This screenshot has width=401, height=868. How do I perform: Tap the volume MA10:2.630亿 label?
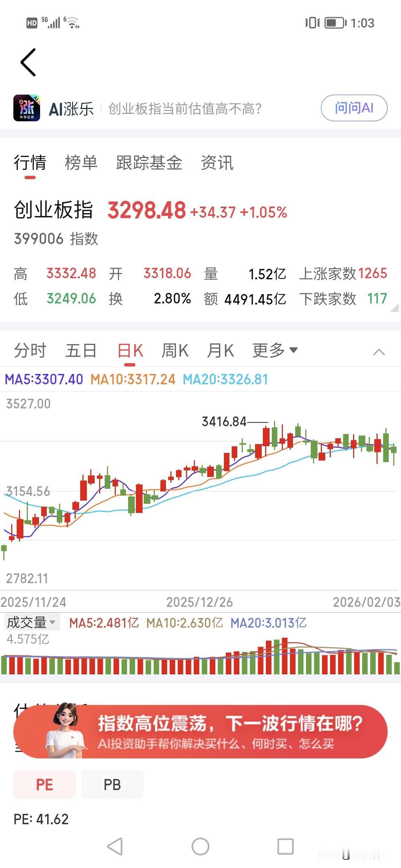click(x=185, y=622)
